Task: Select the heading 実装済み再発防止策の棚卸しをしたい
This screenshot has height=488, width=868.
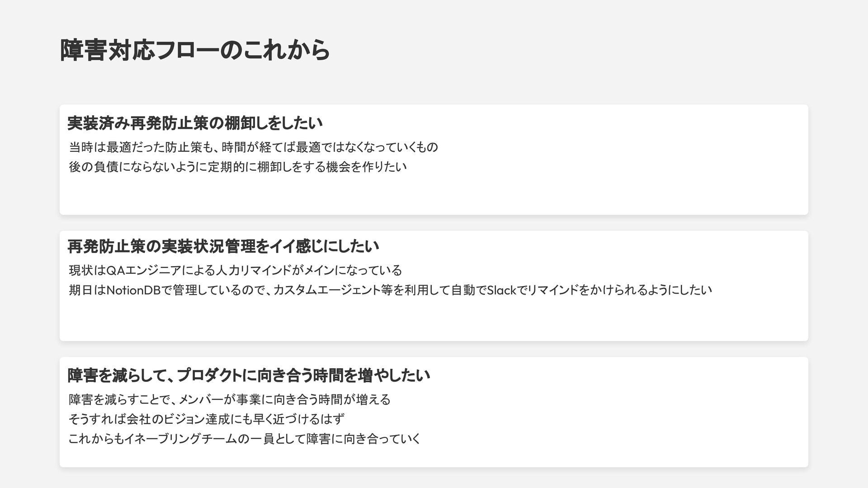Action: [195, 122]
